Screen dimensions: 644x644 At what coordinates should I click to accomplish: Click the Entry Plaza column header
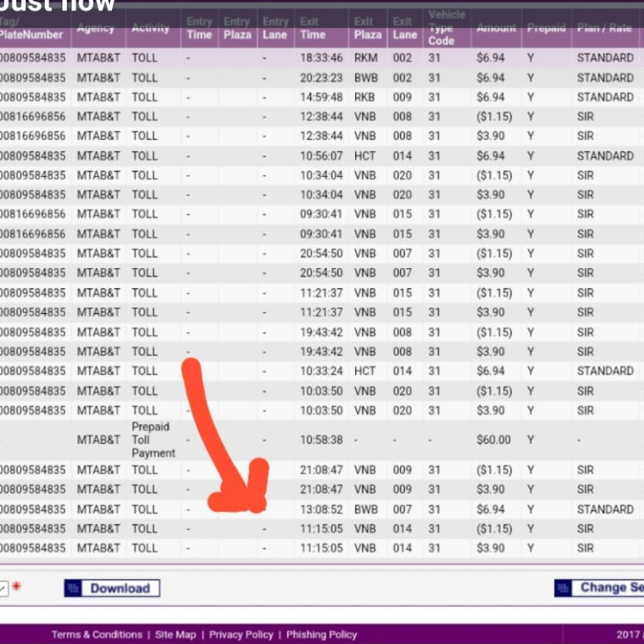point(237,28)
